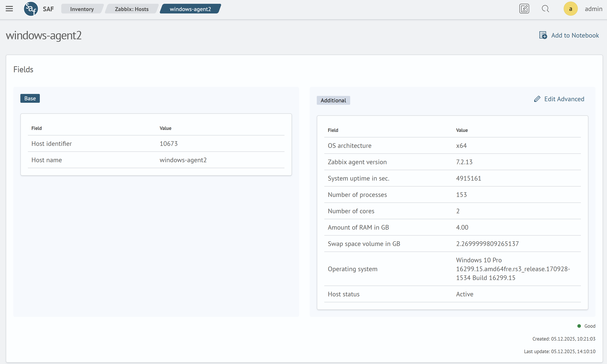This screenshot has width=607, height=364.
Task: Click the Add to Notebook icon
Action: [543, 35]
